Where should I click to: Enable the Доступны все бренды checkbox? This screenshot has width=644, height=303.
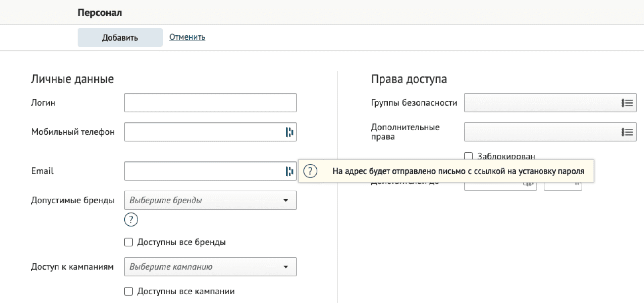point(128,242)
